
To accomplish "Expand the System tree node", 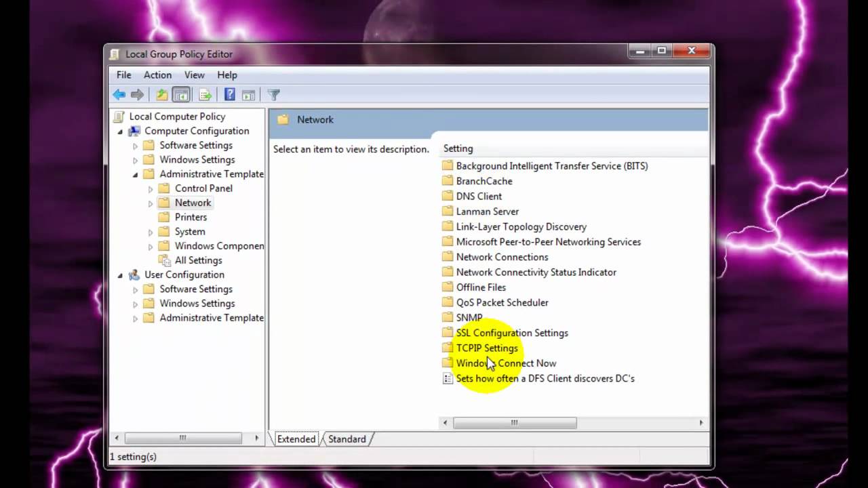I will 150,231.
